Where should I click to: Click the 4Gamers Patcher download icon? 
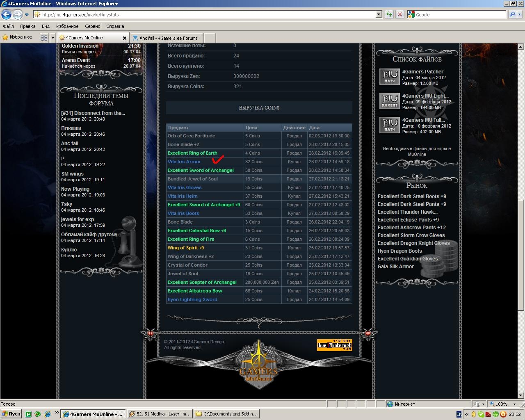coord(389,77)
